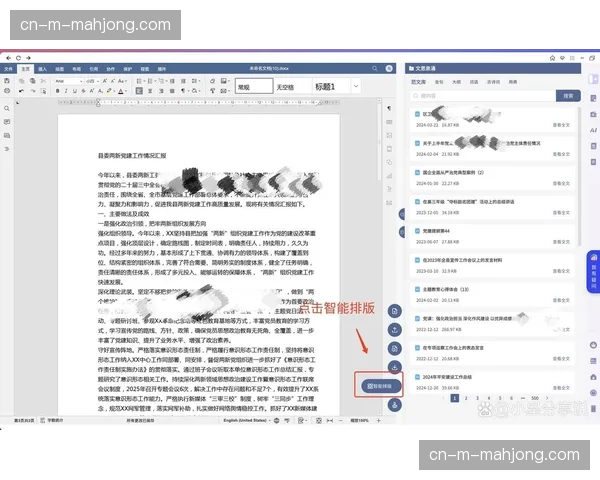
Task: Switch to the Protect (保护) tab
Action: point(127,69)
